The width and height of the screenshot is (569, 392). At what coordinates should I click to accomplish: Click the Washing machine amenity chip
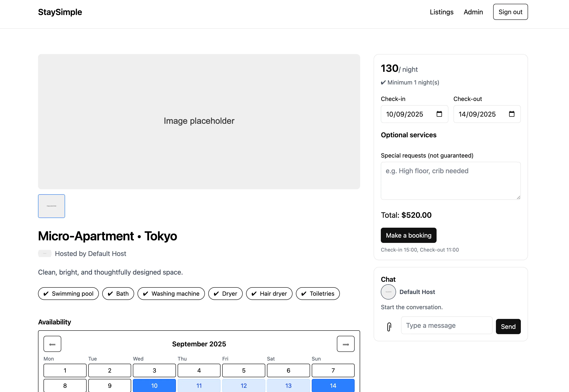pos(171,294)
